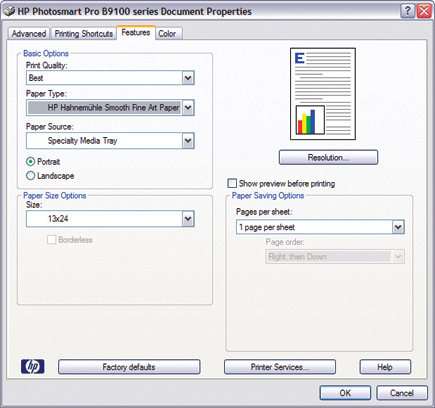Click the document preview thumbnail
Image resolution: width=435 pixels, height=408 pixels.
(x=323, y=94)
